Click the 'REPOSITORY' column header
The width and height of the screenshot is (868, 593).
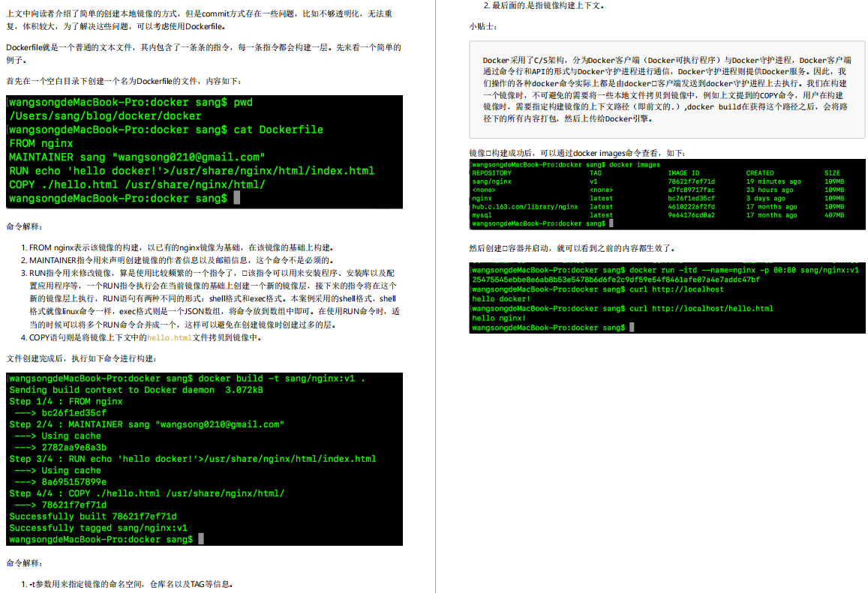click(x=491, y=173)
